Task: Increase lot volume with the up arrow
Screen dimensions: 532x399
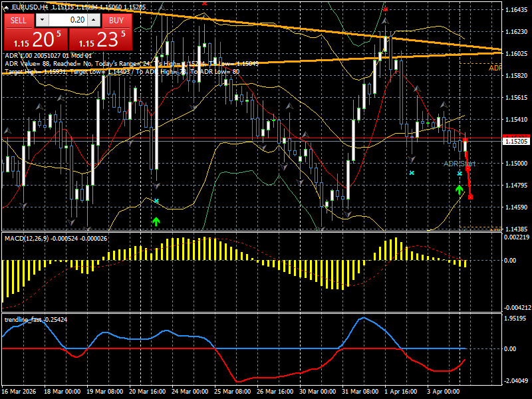Action: 94,20
